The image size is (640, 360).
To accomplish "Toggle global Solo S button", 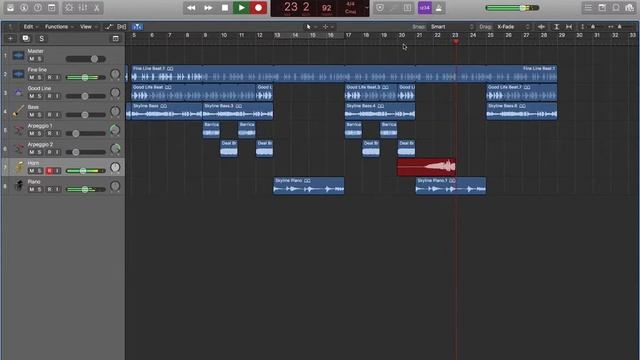I will [x=41, y=38].
